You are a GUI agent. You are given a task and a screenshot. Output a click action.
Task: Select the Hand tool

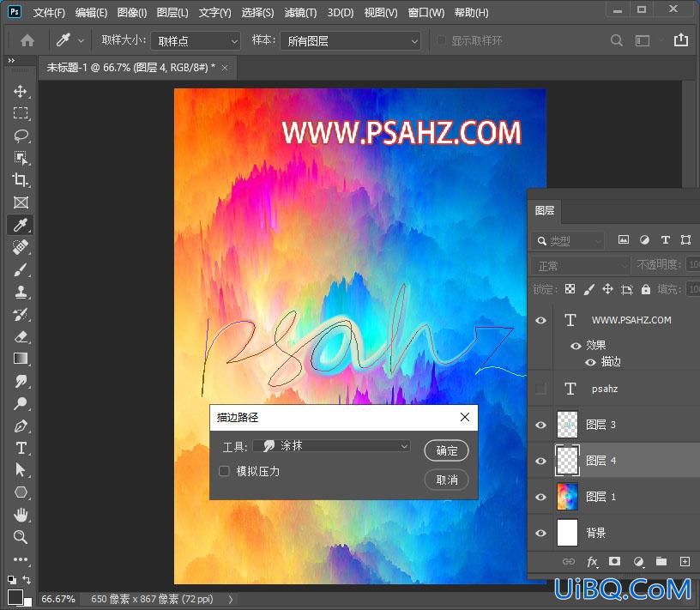click(x=20, y=515)
